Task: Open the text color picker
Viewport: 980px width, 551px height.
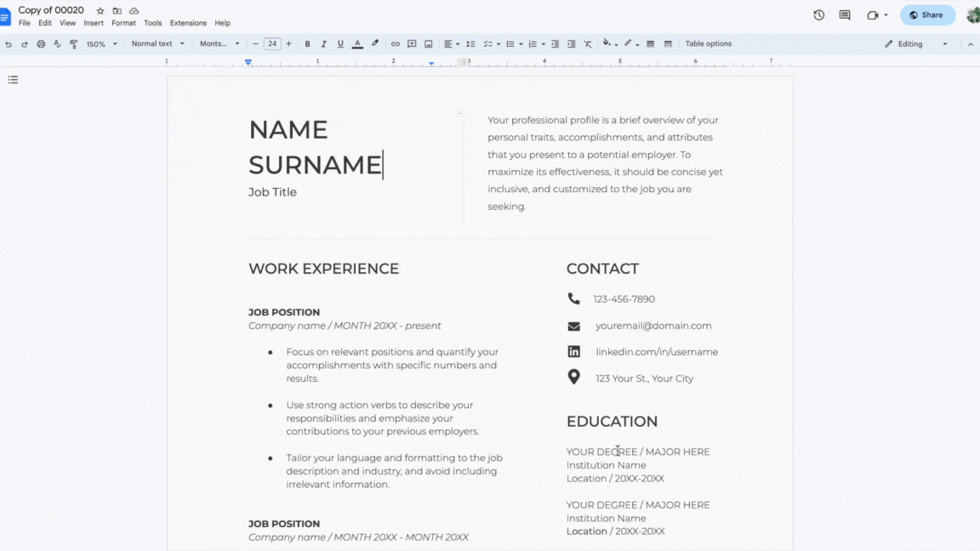Action: tap(357, 43)
